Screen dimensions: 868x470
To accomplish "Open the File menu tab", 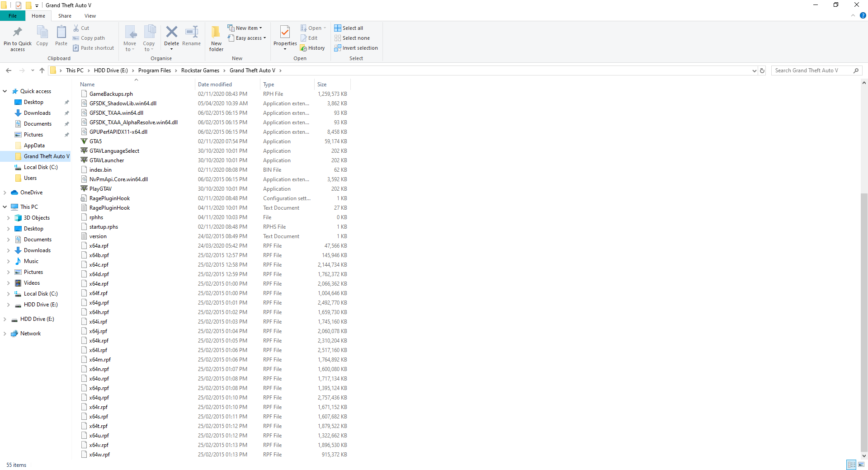I will pyautogui.click(x=13, y=16).
